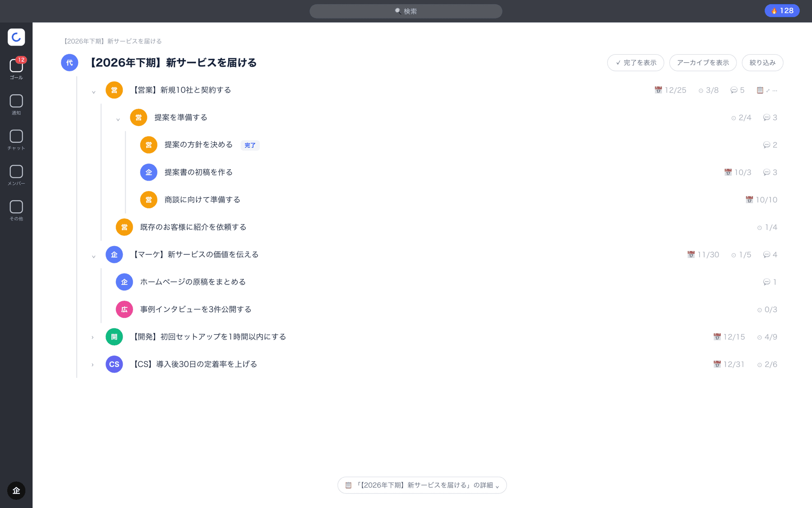
Task: Click calendar date 10/10 on 商談 row
Action: click(x=761, y=200)
